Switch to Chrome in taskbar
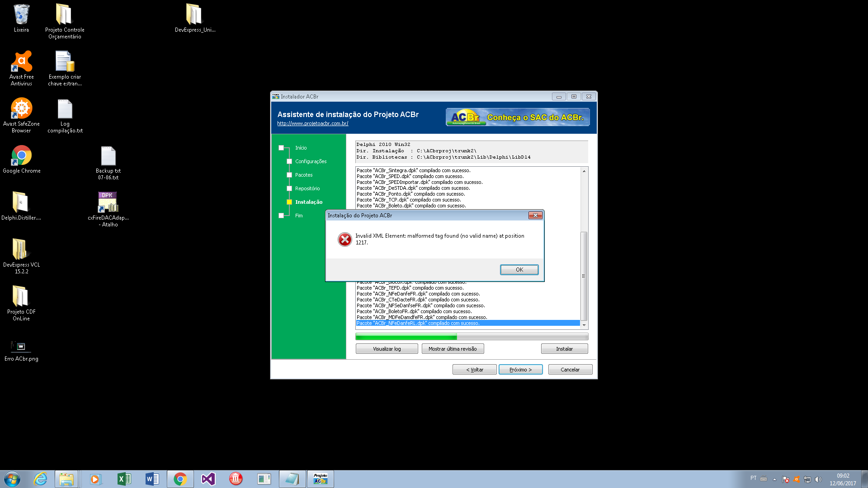The width and height of the screenshot is (868, 488). pos(180,479)
